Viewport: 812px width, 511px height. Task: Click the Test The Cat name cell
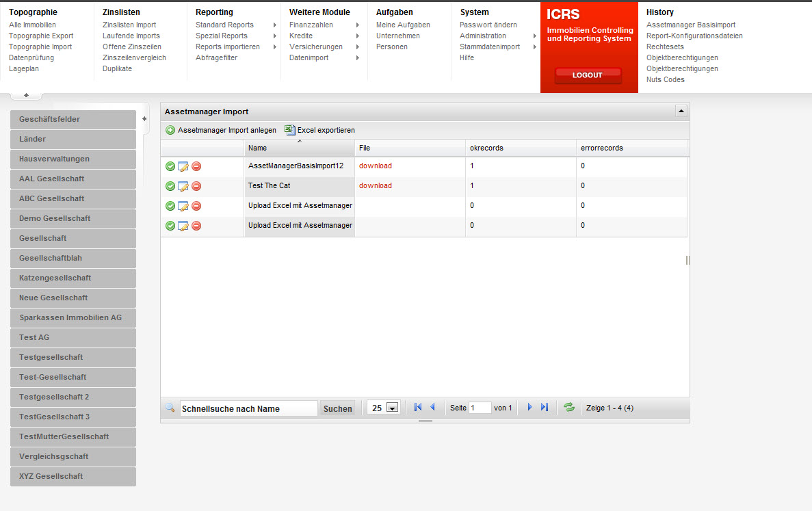(x=300, y=186)
